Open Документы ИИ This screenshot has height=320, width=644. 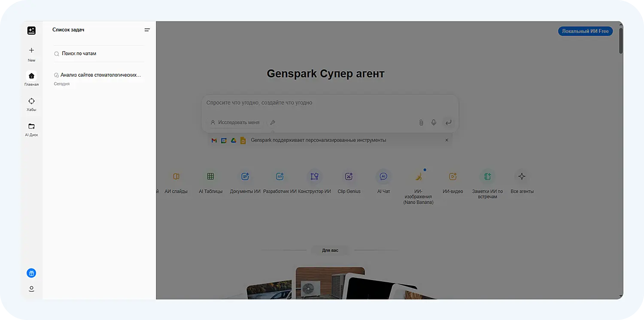(x=245, y=176)
